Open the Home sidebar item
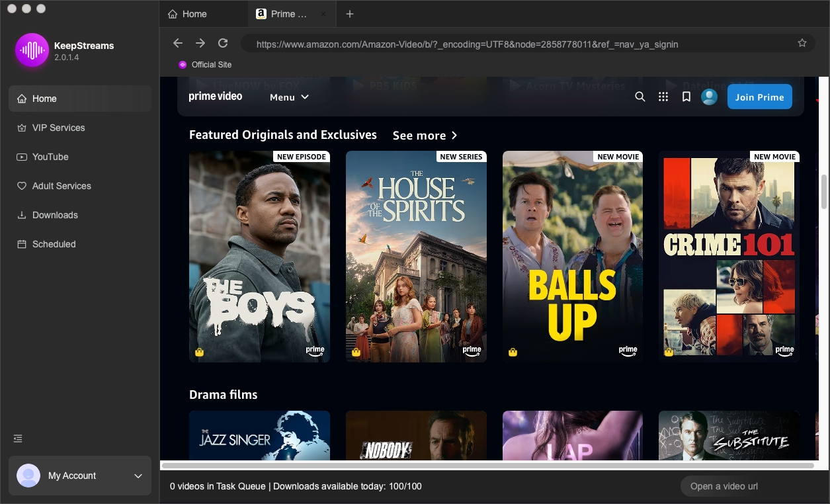This screenshot has height=504, width=830. pyautogui.click(x=80, y=99)
